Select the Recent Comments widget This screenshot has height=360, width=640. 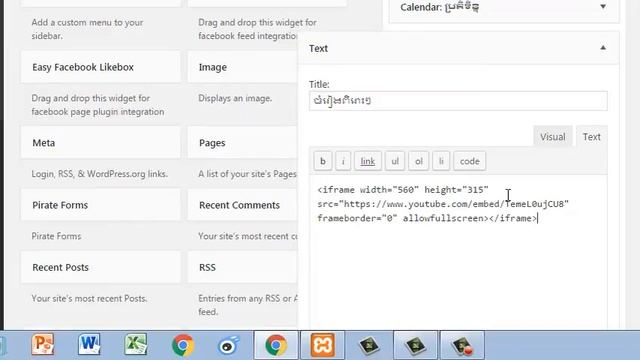tap(242, 205)
